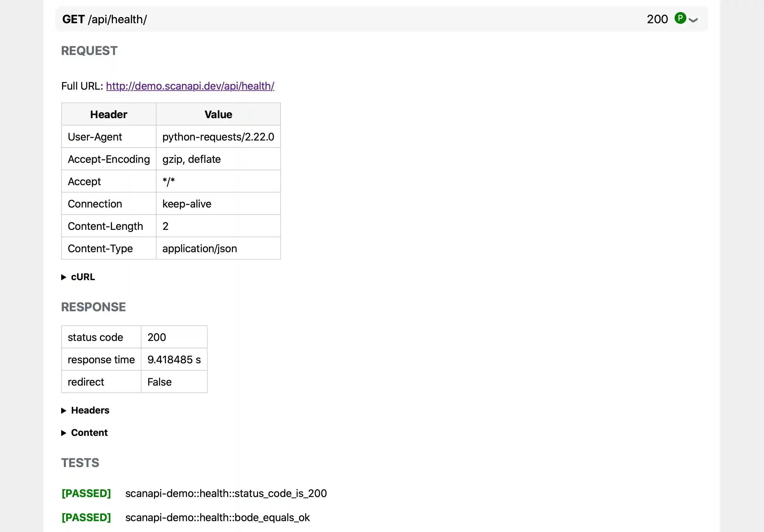Toggle the endpoint details with the header chevron
This screenshot has width=764, height=532.
[x=693, y=20]
